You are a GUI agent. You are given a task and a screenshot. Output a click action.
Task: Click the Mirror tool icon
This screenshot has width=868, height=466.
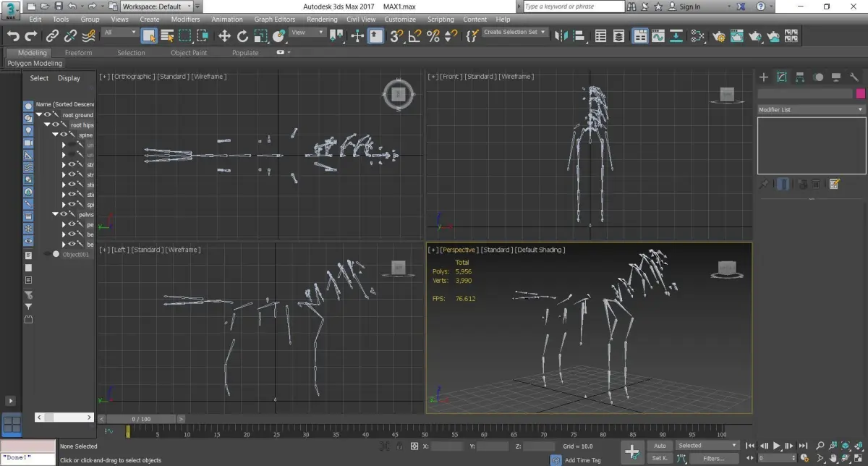(x=561, y=35)
